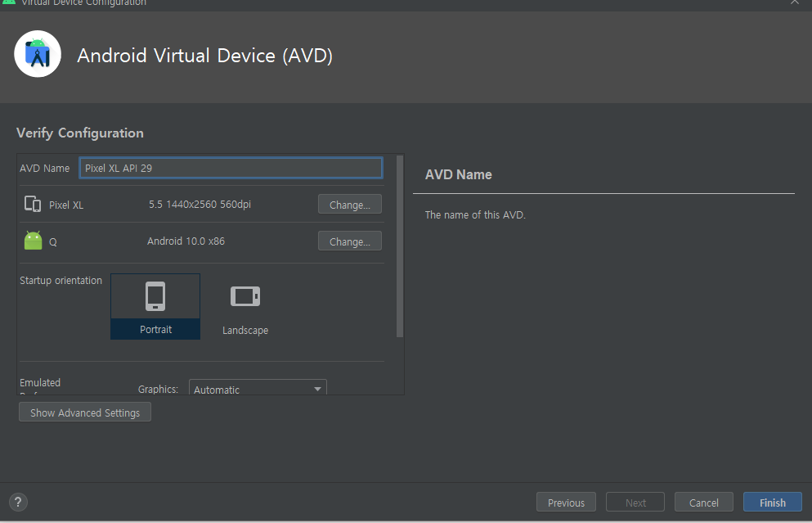The height and width of the screenshot is (523, 812).
Task: Click the Android icon in the title bar
Action: point(9,2)
